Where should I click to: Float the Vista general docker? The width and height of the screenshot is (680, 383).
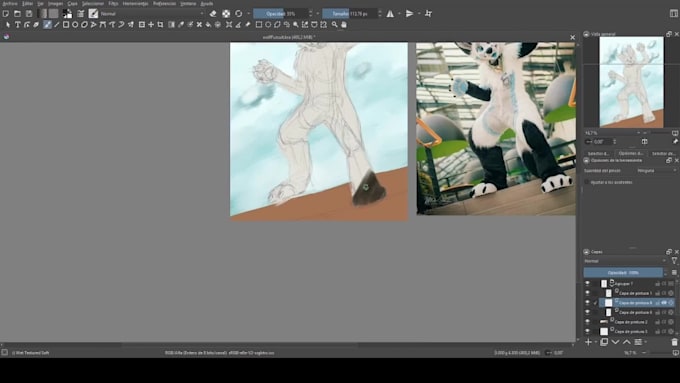669,34
